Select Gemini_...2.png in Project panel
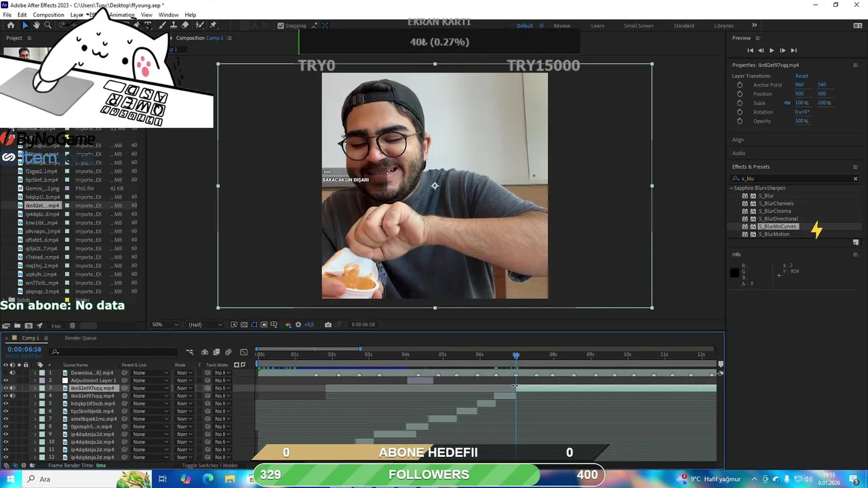Screen dimensions: 868x488 click(42, 188)
